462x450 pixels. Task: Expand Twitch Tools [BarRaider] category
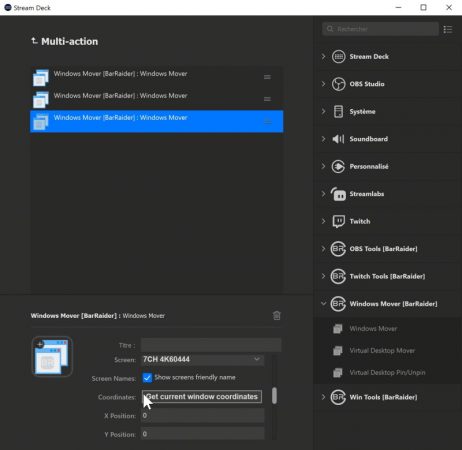coord(323,276)
